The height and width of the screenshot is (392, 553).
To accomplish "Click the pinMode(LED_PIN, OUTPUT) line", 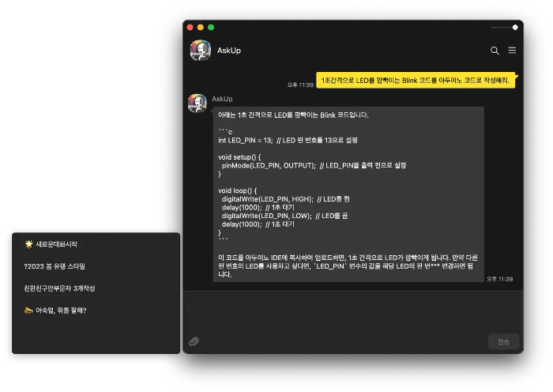I will tap(314, 165).
